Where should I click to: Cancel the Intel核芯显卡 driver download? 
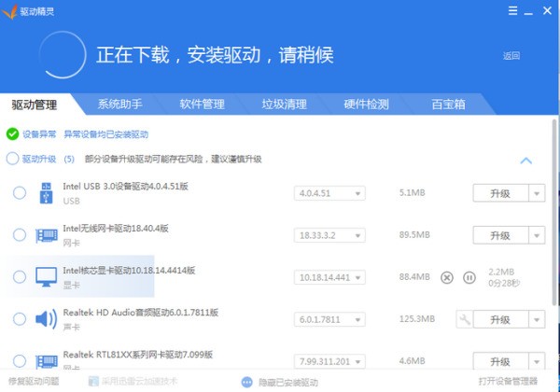pyautogui.click(x=447, y=277)
